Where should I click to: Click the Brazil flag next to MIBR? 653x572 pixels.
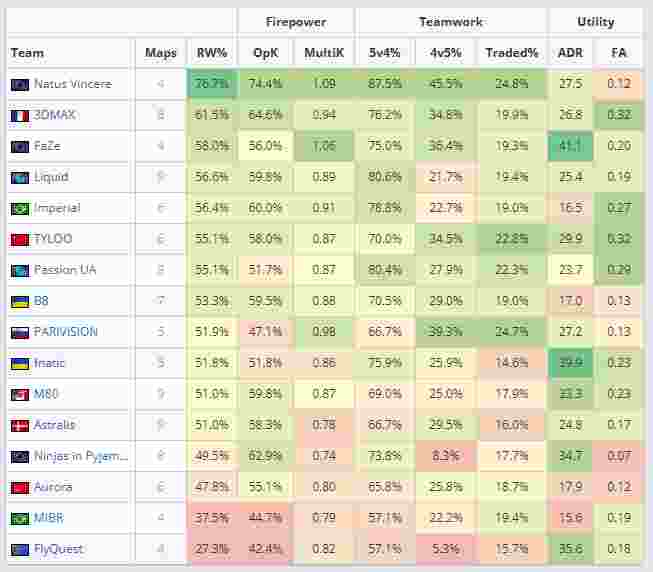coord(19,518)
